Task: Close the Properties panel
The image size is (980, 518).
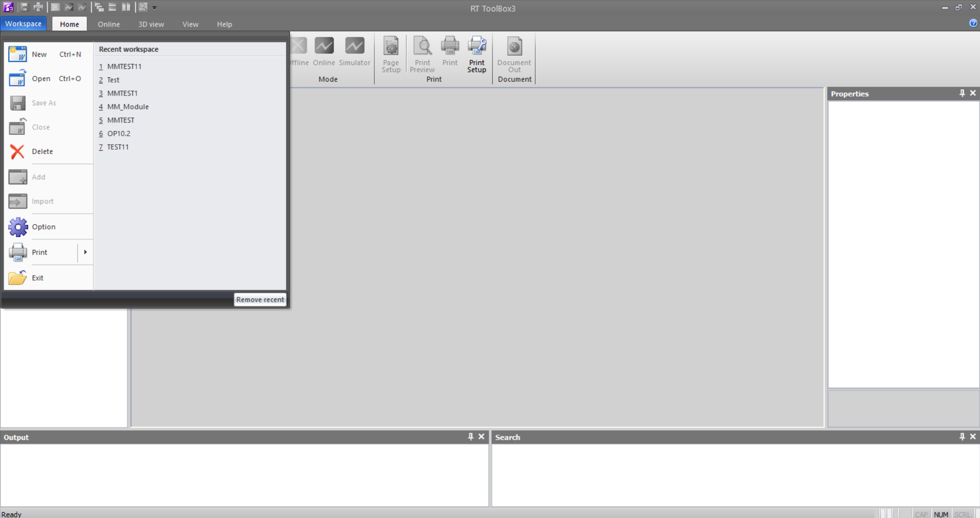Action: coord(973,93)
